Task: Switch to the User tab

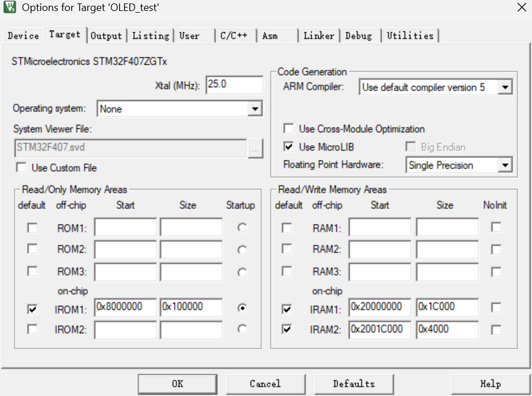Action: [x=194, y=36]
